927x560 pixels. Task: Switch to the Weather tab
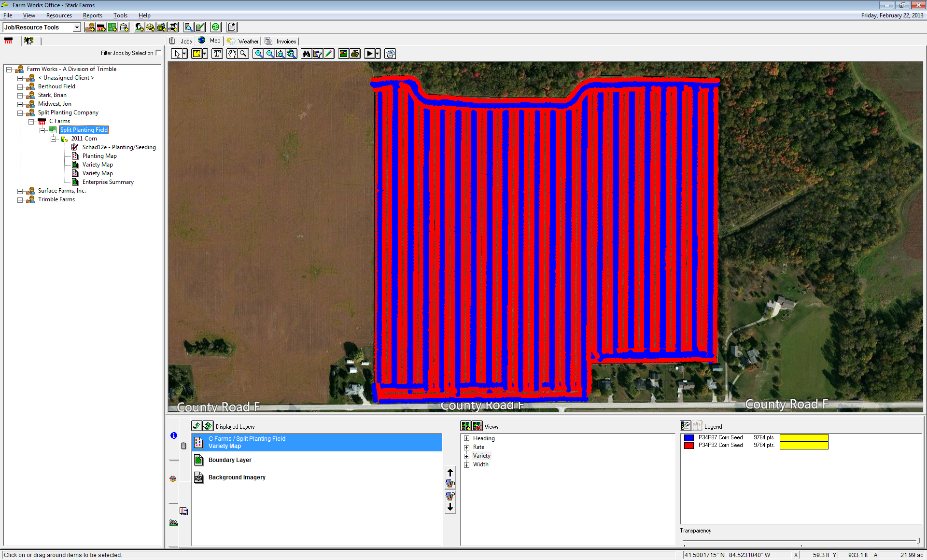[x=243, y=41]
